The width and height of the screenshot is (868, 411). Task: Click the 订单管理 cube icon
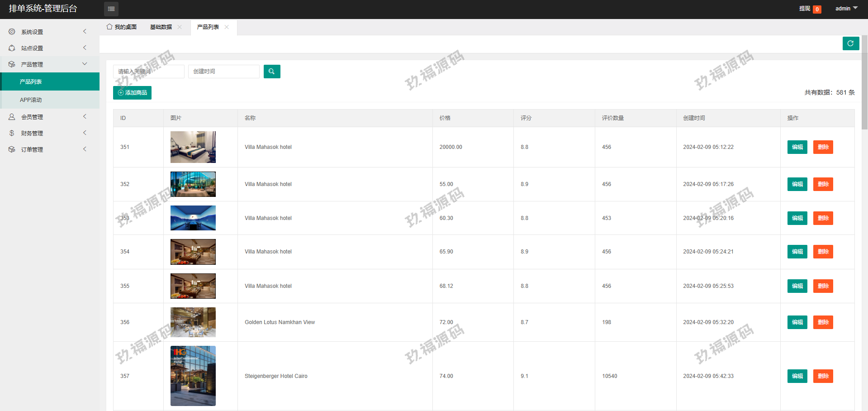tap(12, 149)
